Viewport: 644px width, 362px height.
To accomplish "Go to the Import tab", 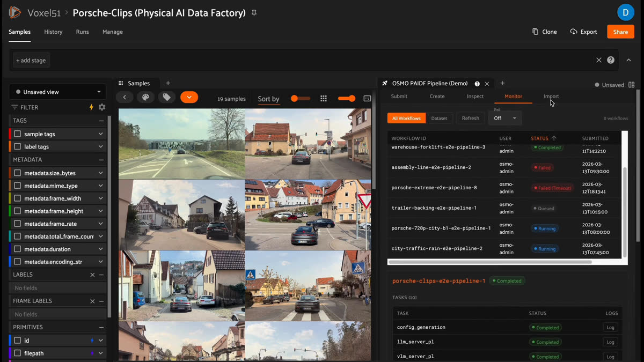I will pyautogui.click(x=551, y=97).
